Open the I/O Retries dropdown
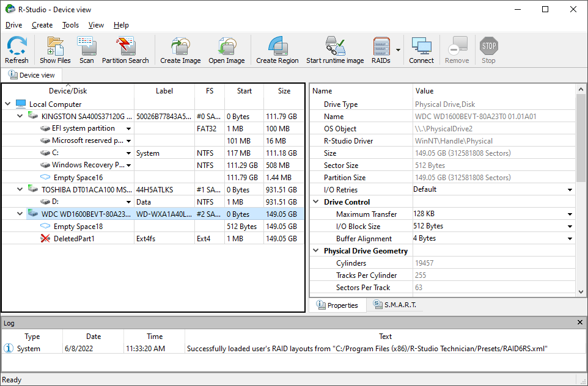The width and height of the screenshot is (588, 386). (570, 190)
